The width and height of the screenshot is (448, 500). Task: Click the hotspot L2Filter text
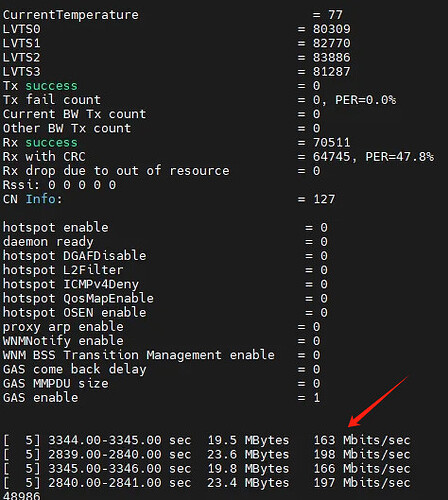tap(63, 270)
